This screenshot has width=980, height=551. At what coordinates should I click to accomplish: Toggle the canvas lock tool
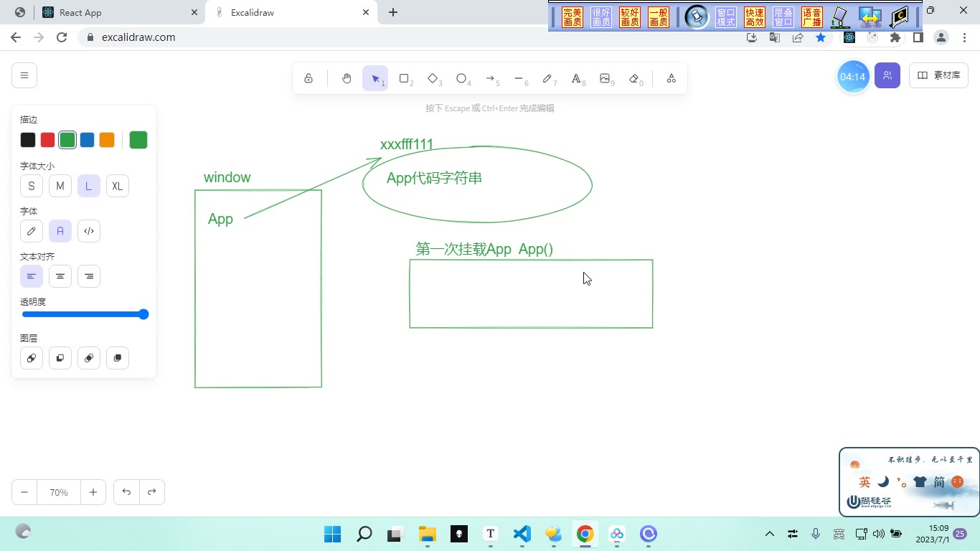[308, 78]
